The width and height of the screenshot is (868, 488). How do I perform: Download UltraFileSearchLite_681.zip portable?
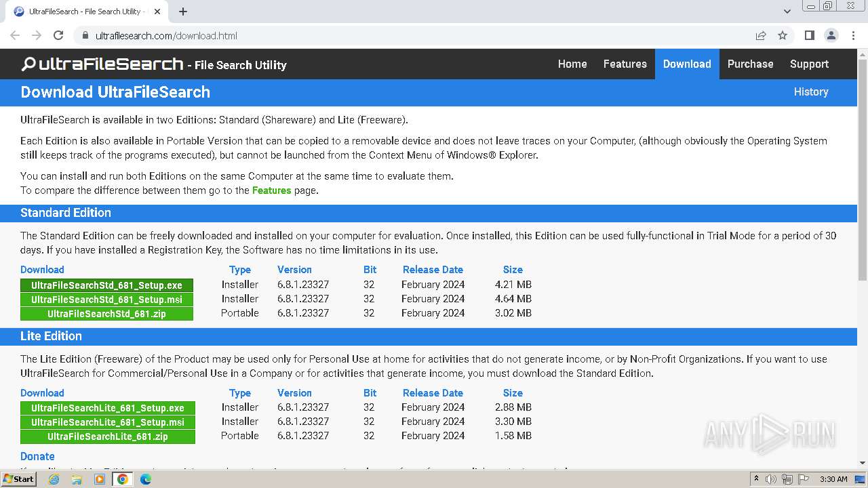107,436
